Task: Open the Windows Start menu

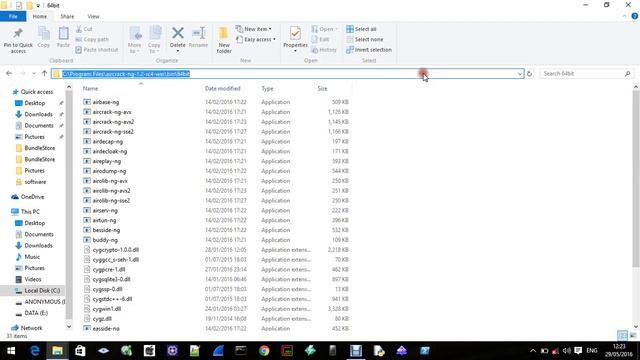Action: [11, 351]
